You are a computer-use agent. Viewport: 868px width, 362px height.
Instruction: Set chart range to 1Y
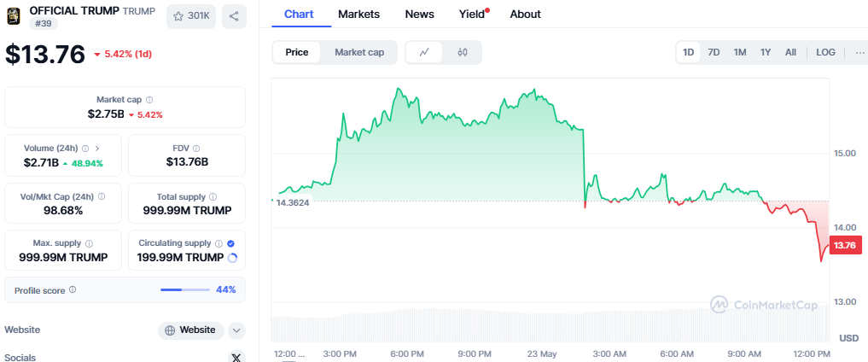click(x=766, y=53)
